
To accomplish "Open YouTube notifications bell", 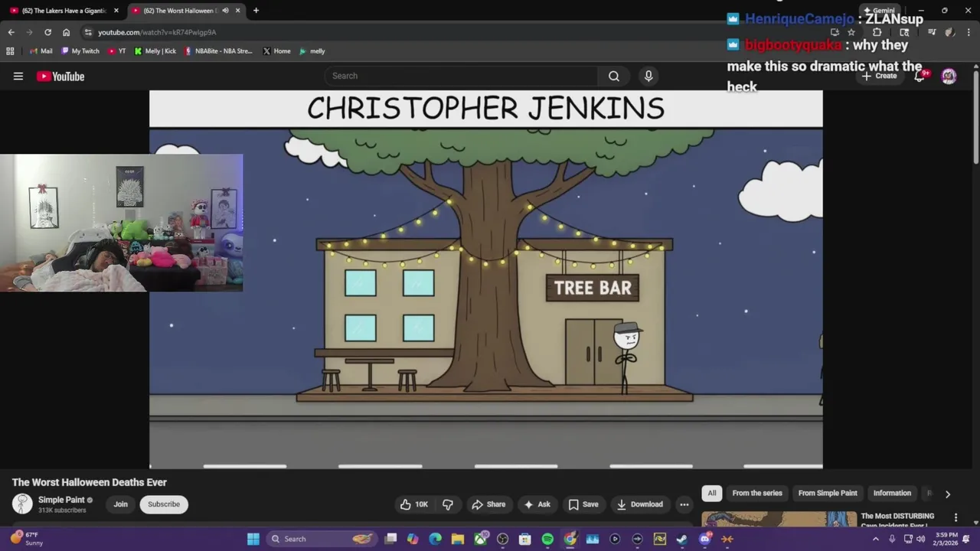I will click(x=920, y=76).
